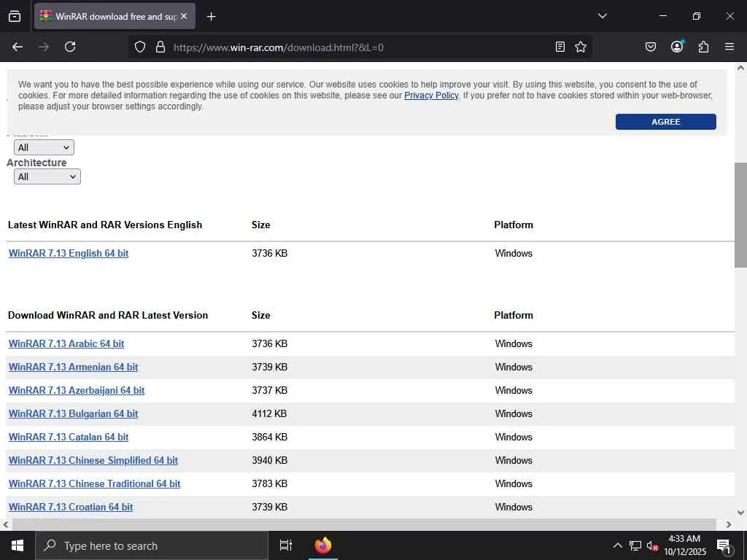The image size is (747, 560).
Task: Open Task View on taskbar
Action: point(286,545)
